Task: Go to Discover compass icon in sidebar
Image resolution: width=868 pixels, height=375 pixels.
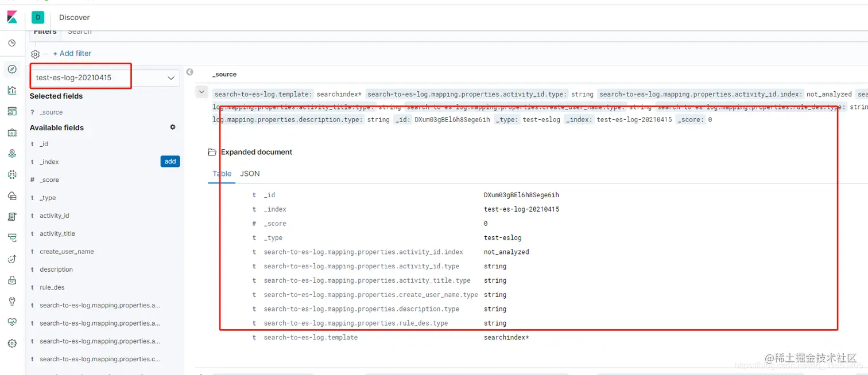Action: pyautogui.click(x=12, y=69)
